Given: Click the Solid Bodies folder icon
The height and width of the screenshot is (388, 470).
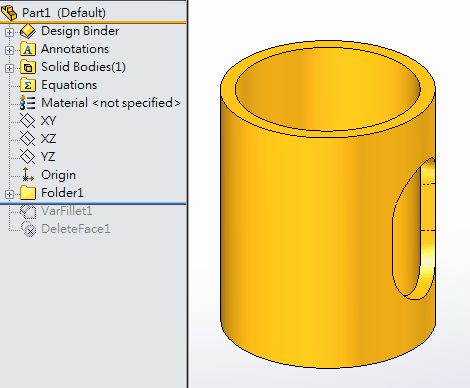Looking at the screenshot, I should pyautogui.click(x=28, y=67).
